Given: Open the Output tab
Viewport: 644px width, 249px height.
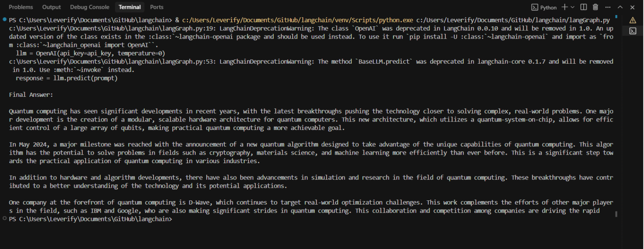Looking at the screenshot, I should 52,7.
